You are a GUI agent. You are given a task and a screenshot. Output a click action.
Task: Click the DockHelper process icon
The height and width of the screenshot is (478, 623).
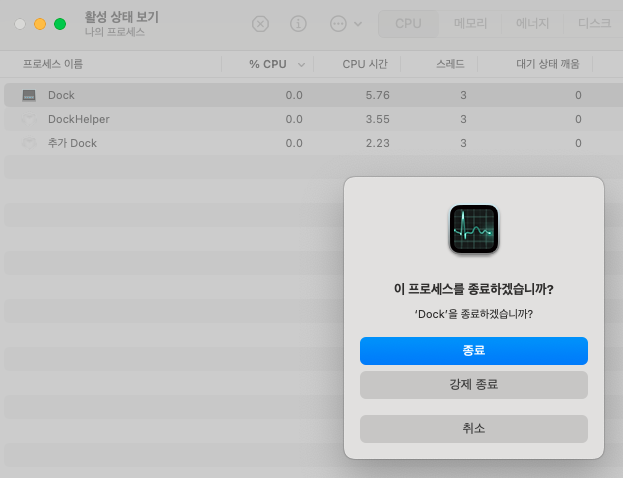coord(29,119)
